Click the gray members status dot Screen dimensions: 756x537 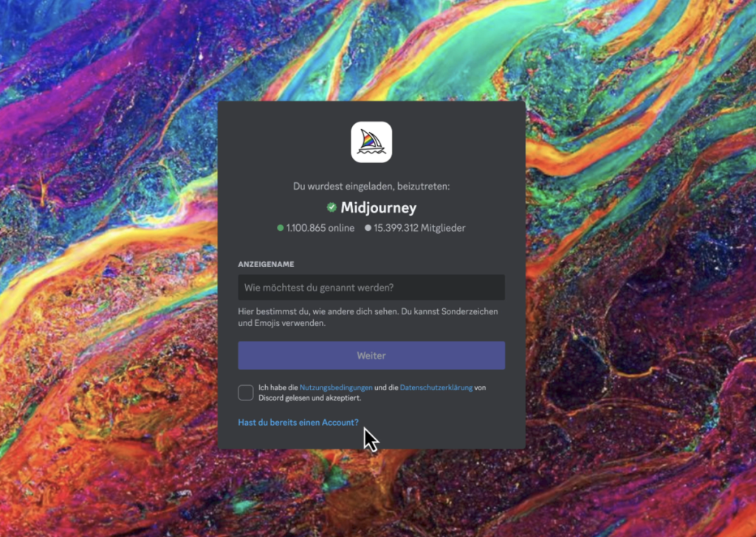368,228
